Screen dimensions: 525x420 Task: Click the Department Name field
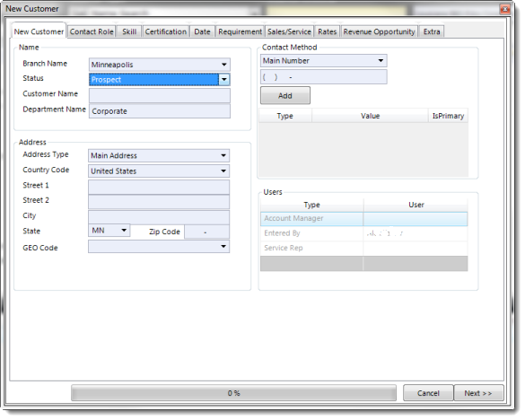(160, 111)
